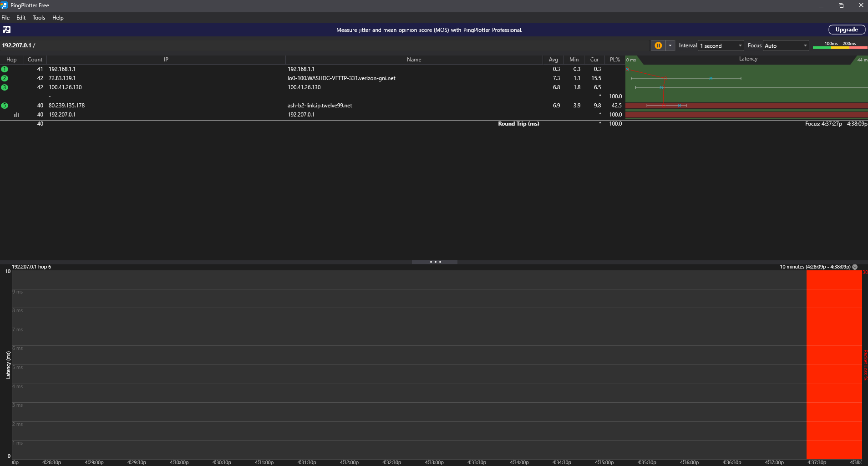
Task: Click the splitter handle with three dots
Action: click(435, 262)
